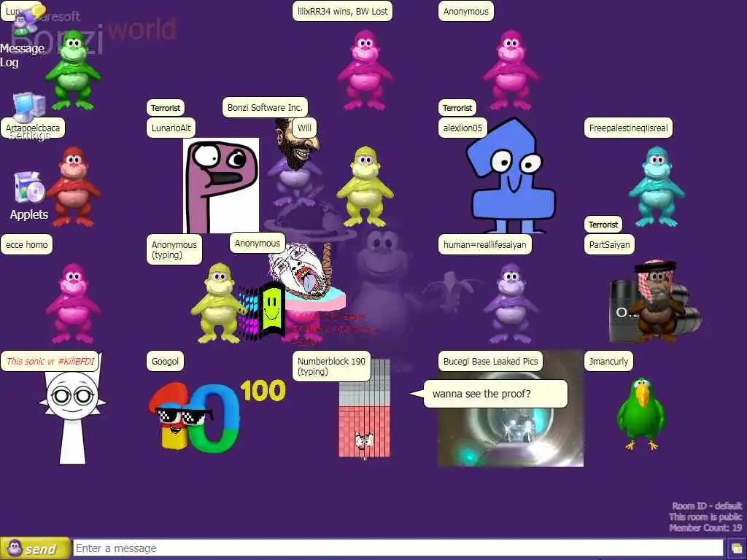Click LunarioAlt's pink P character avatar
Screen dimensions: 747x560
click(x=221, y=185)
